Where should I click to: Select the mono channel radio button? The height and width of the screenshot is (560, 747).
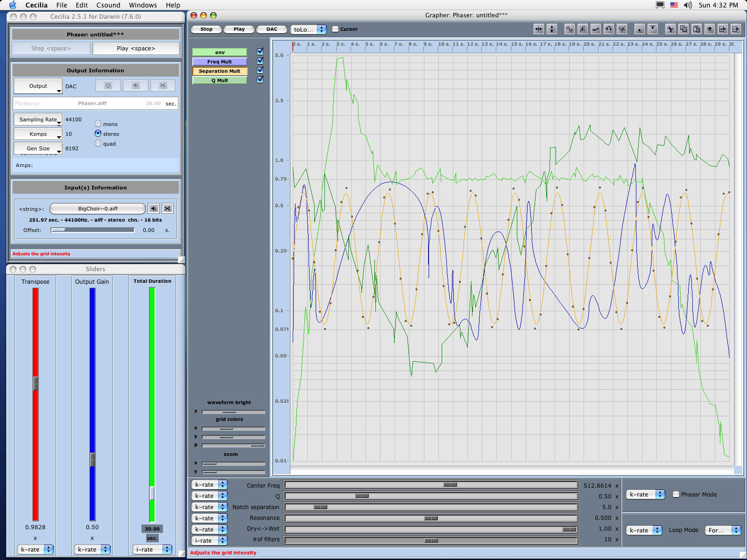[98, 124]
